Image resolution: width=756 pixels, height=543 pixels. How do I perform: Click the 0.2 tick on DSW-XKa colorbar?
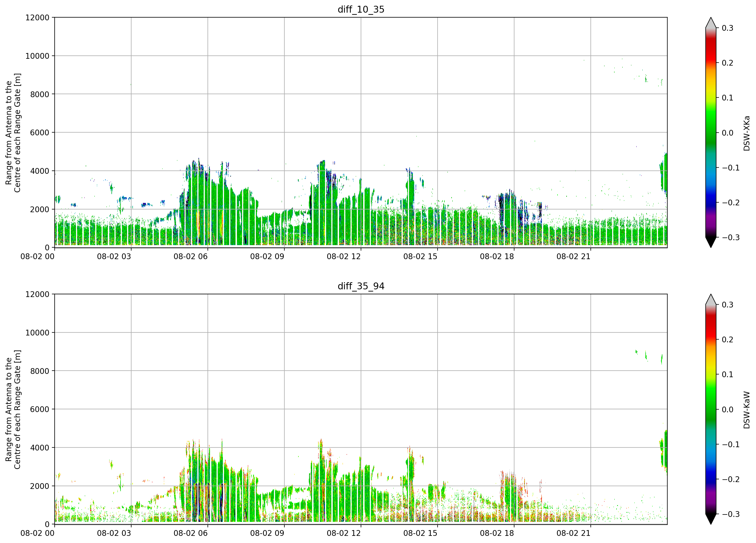[x=728, y=63]
